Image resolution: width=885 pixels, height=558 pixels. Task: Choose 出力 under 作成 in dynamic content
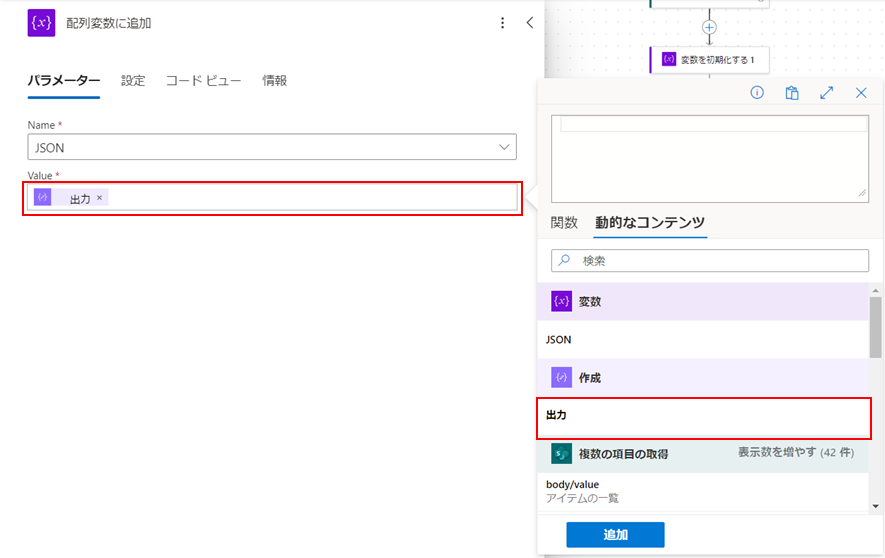coord(703,416)
